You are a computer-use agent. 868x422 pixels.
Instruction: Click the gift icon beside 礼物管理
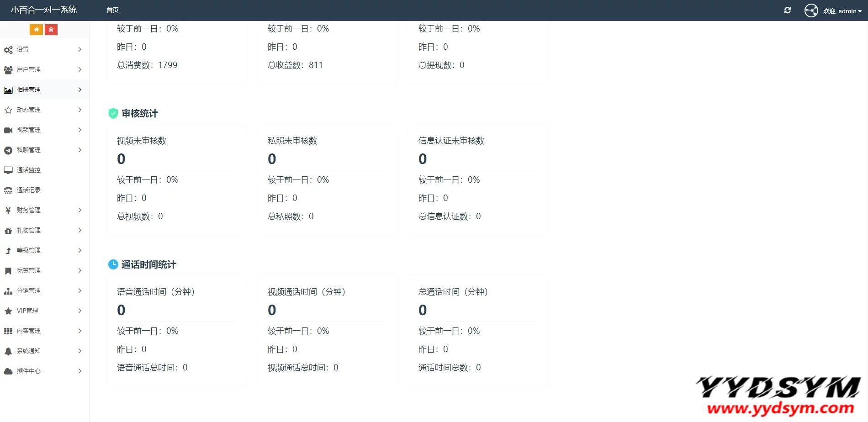(x=8, y=231)
